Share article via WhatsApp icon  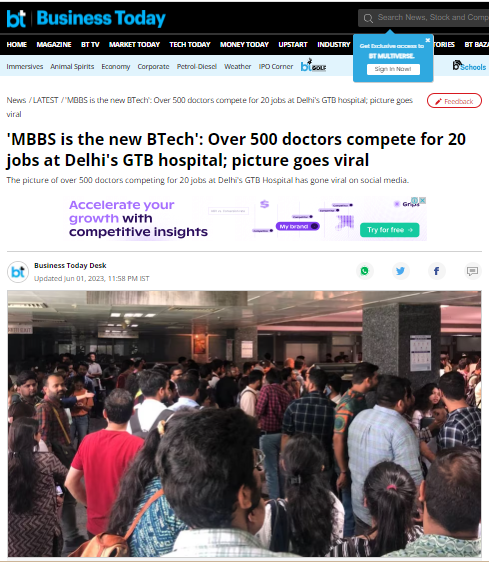point(365,271)
